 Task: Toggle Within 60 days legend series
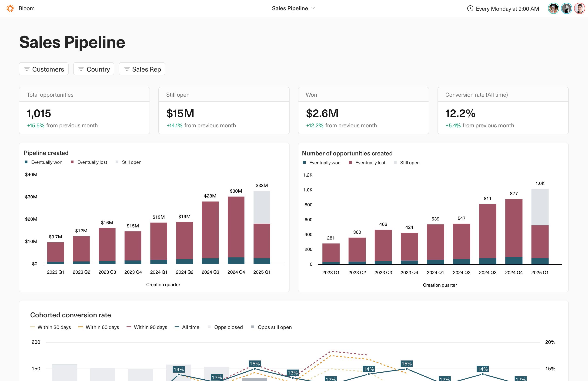pyautogui.click(x=99, y=327)
